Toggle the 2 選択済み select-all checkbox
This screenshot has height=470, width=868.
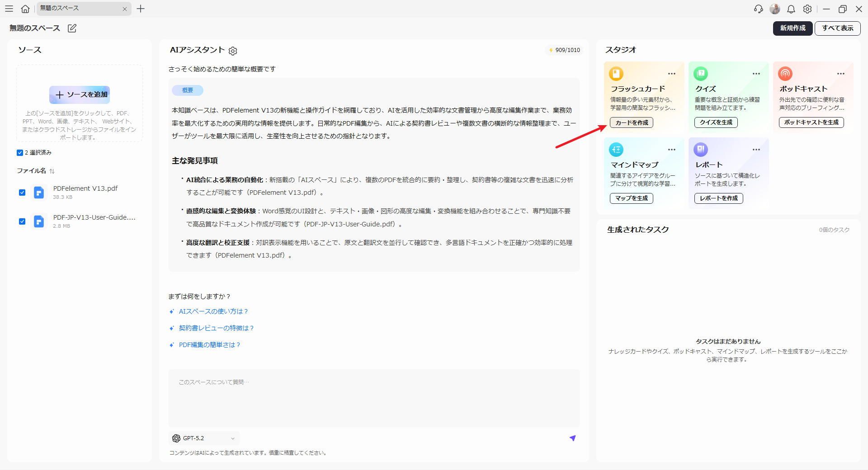(20, 153)
